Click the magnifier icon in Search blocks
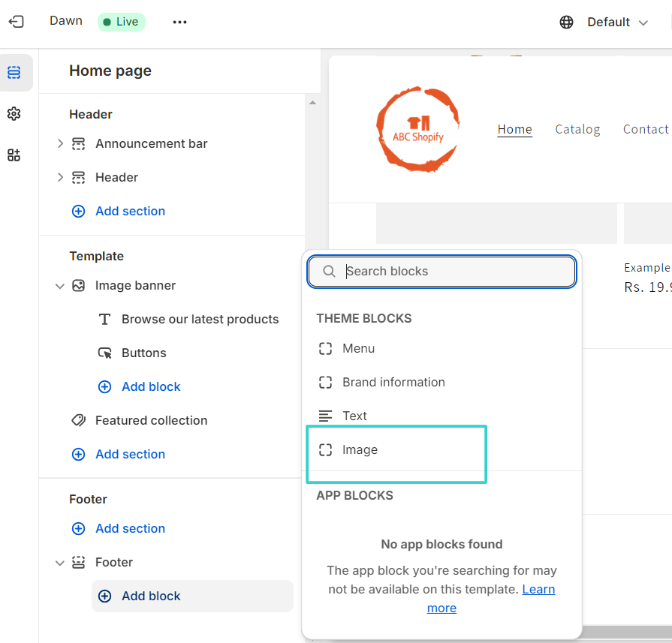 (329, 271)
